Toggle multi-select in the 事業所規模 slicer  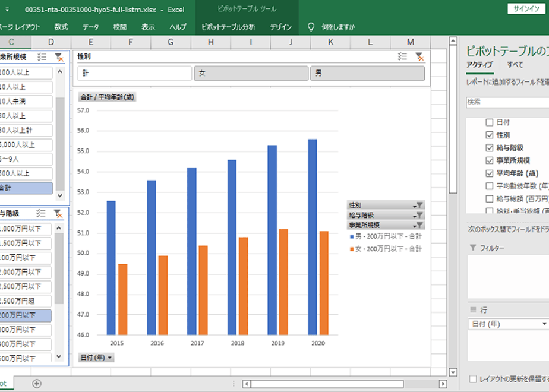(x=42, y=56)
